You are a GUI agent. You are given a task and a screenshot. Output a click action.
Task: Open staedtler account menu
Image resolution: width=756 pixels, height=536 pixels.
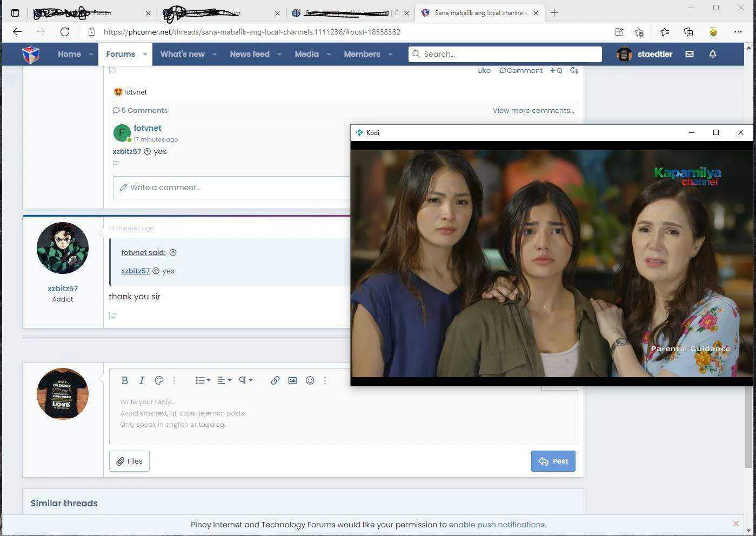click(645, 54)
